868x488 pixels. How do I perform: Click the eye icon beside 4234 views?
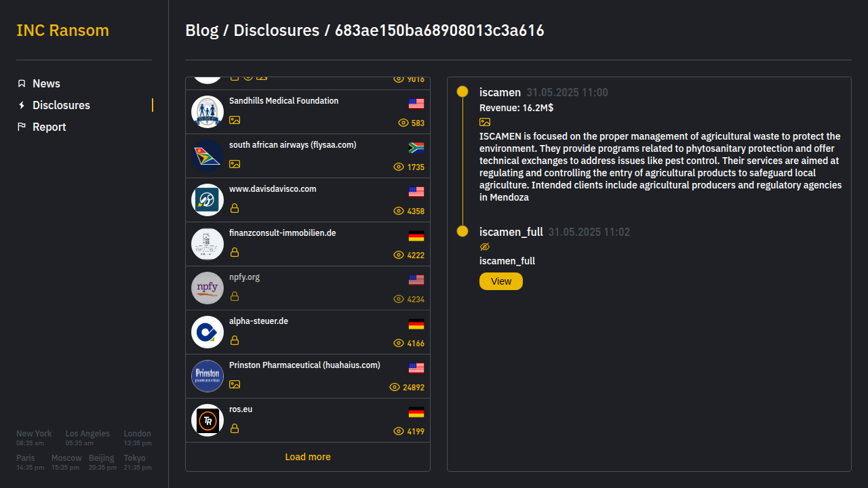(399, 299)
